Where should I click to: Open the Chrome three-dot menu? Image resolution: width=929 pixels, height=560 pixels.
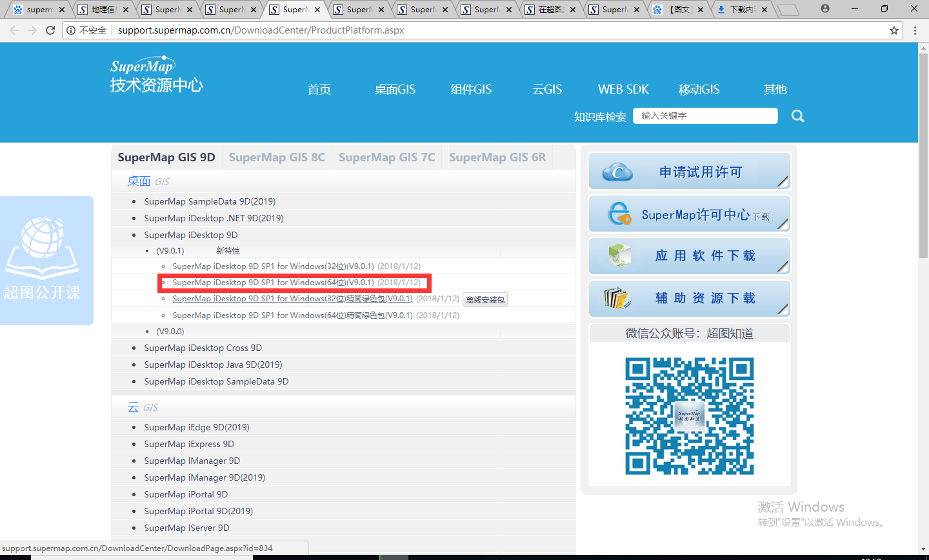[915, 30]
